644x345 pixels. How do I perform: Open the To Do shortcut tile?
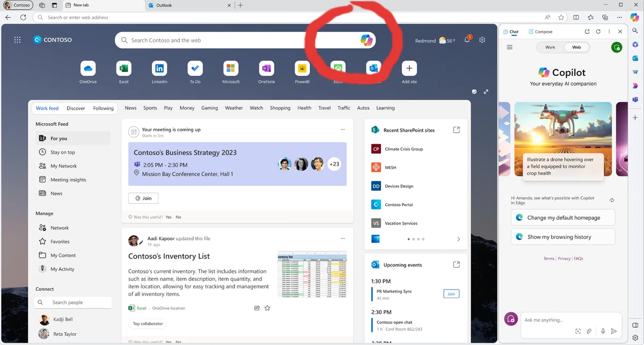click(195, 68)
